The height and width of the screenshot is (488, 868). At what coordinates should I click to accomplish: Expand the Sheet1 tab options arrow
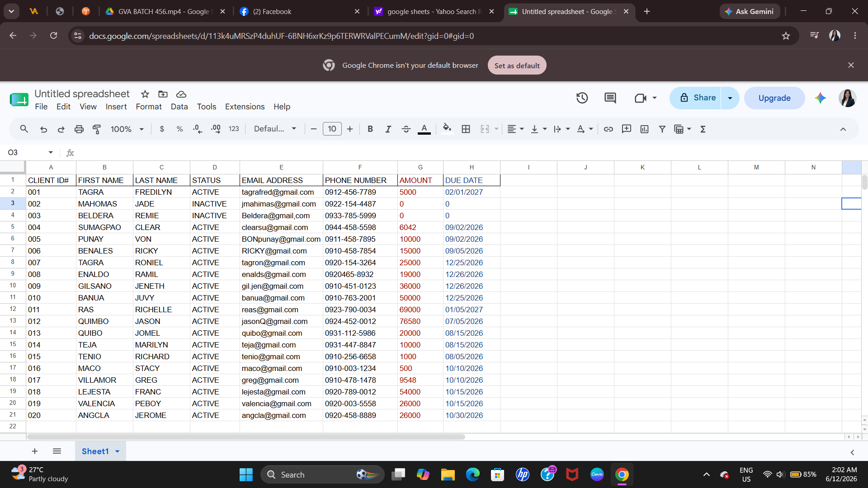click(118, 451)
